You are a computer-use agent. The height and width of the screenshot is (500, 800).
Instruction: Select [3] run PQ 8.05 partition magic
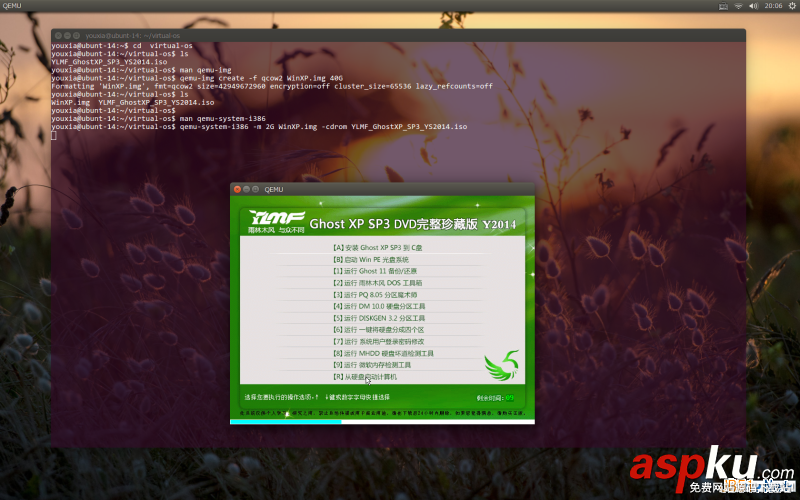tap(375, 295)
